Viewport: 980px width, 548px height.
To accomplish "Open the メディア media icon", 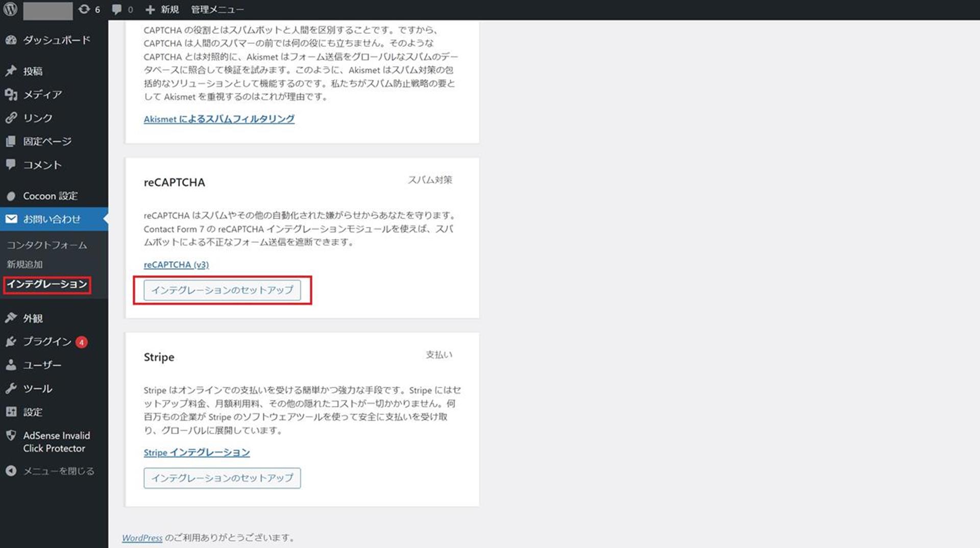I will pyautogui.click(x=11, y=94).
